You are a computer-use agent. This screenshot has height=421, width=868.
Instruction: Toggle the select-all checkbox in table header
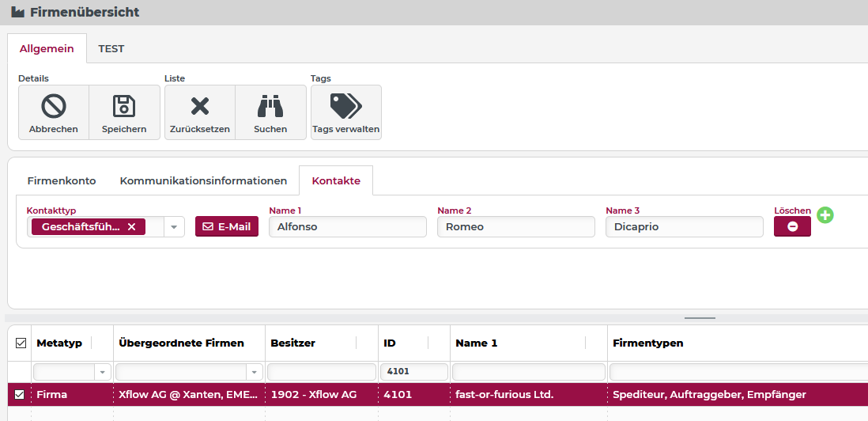pyautogui.click(x=21, y=343)
